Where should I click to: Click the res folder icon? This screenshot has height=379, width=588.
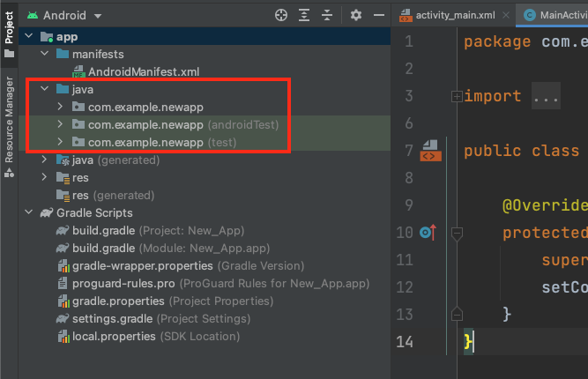point(63,178)
